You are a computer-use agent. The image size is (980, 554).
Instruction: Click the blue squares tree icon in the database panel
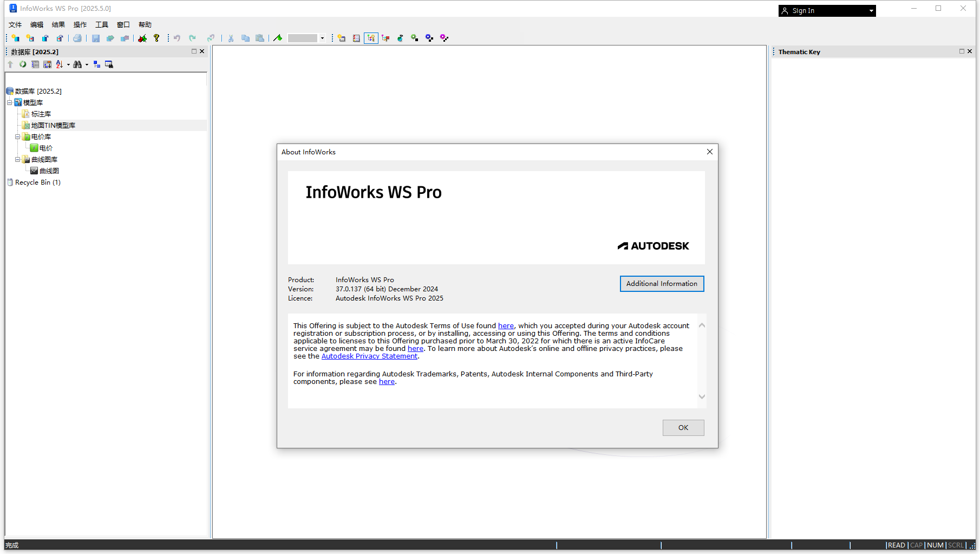coord(97,64)
